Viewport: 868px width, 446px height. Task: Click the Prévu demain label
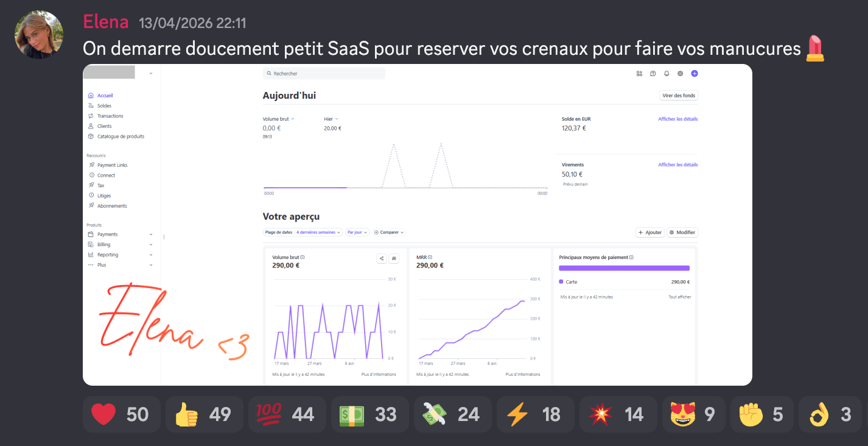tap(575, 184)
